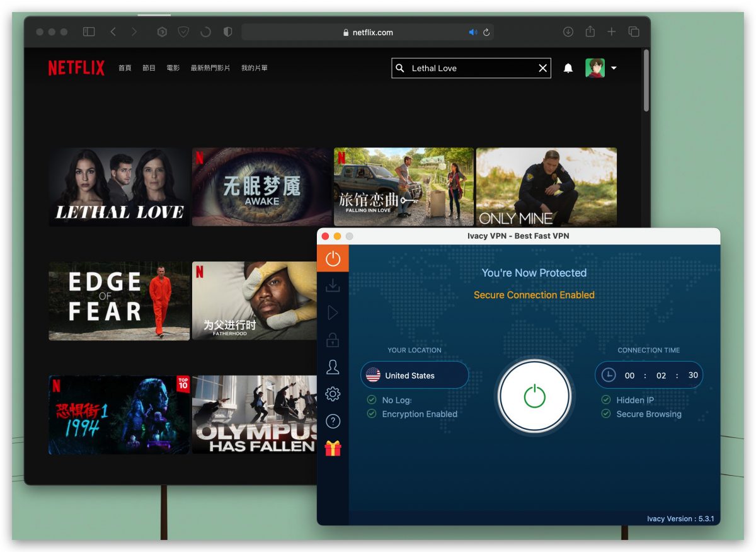Screen dimensions: 756x552
Task: Click the Lethal Love search field
Action: coord(471,68)
